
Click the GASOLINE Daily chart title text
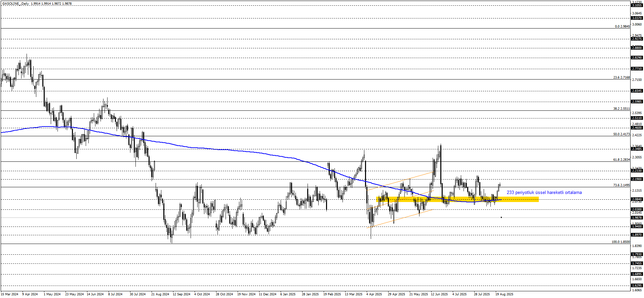[x=37, y=4]
